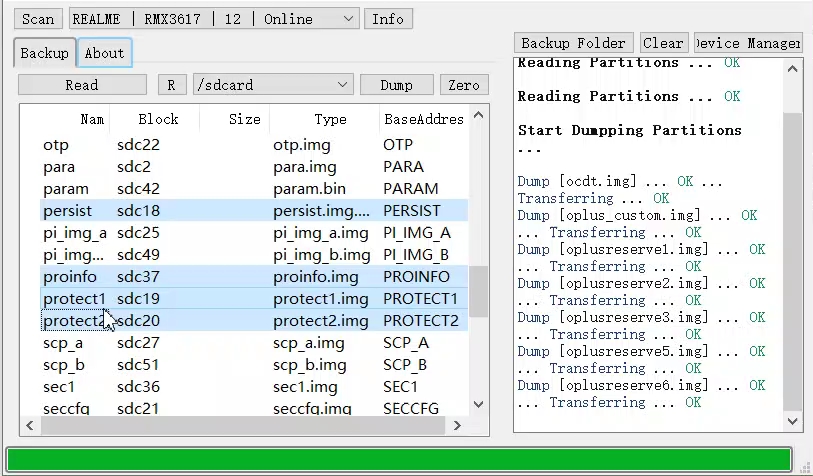Select the sdc49 block cell
813x476 pixels.
pyautogui.click(x=138, y=255)
